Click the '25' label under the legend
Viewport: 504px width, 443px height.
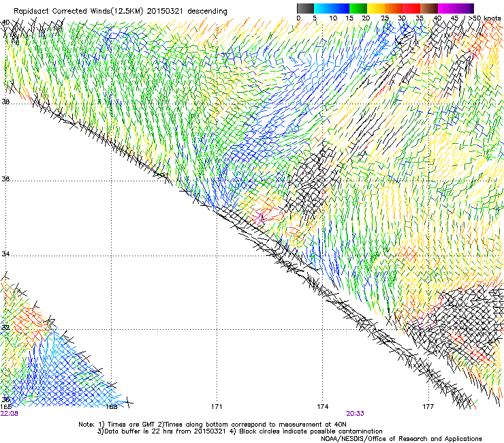(385, 18)
